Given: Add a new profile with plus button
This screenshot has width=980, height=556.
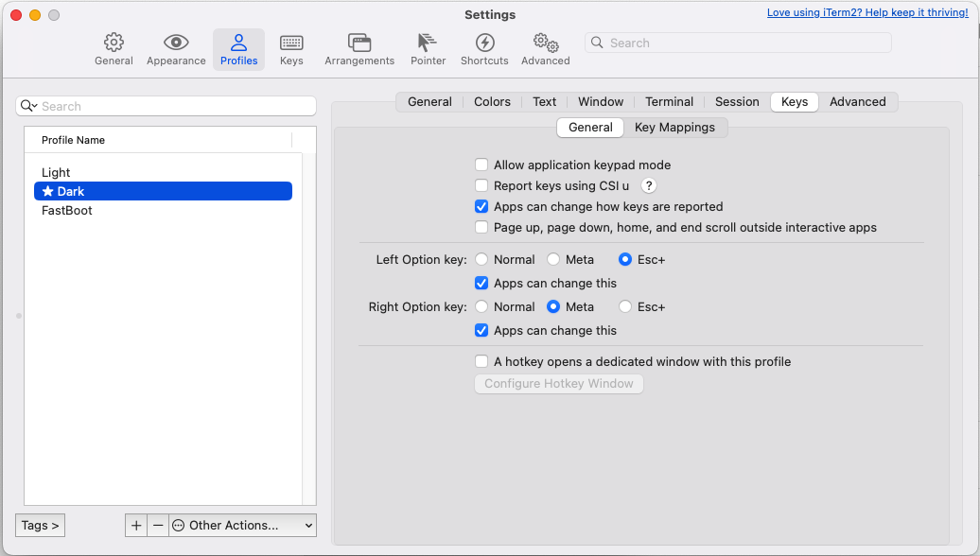Looking at the screenshot, I should point(136,525).
